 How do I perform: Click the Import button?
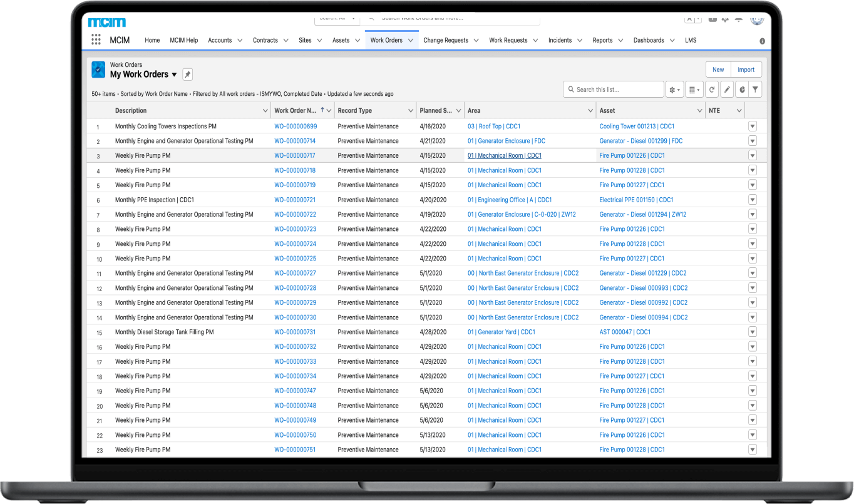pos(746,69)
